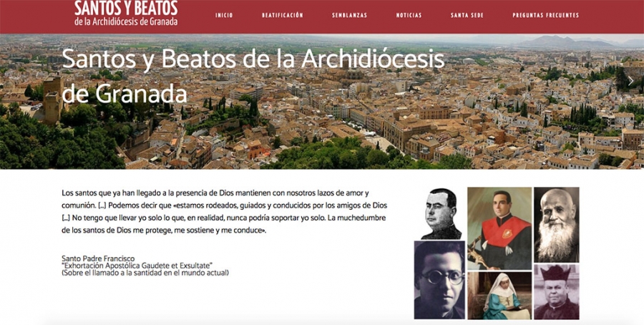
Task: Select the image of nun in white veil
Action: [499, 296]
